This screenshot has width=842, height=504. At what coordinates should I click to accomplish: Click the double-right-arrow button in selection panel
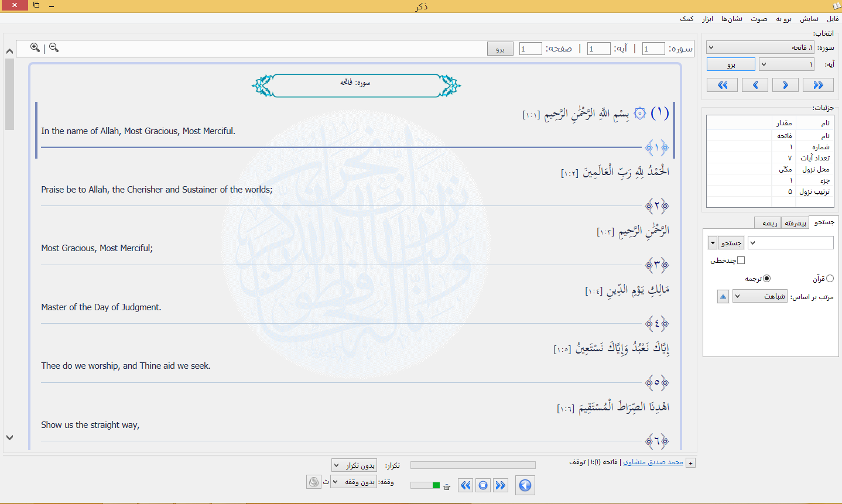coord(818,85)
